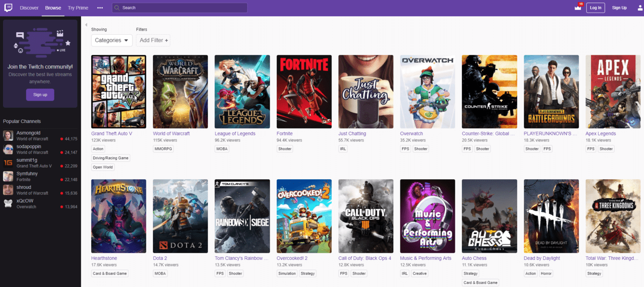This screenshot has width=644, height=287.
Task: Open the Categories dropdown
Action: 112,40
